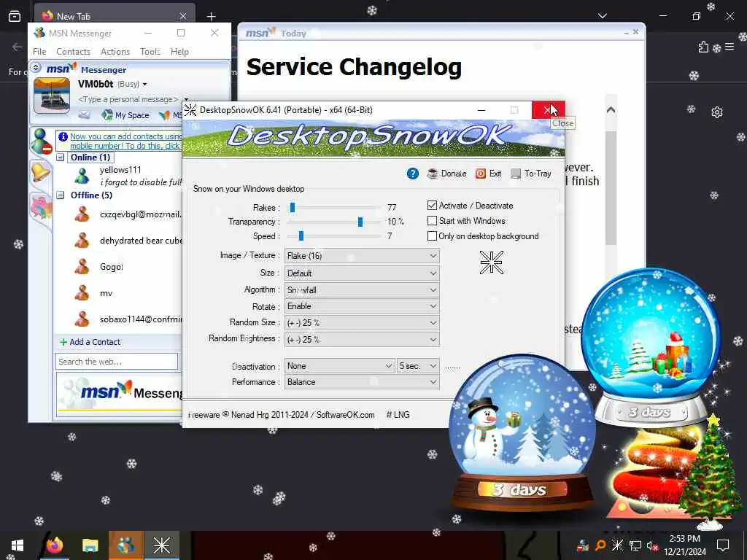The width and height of the screenshot is (747, 560).
Task: Open the Performance dropdown set to Balance
Action: point(362,382)
